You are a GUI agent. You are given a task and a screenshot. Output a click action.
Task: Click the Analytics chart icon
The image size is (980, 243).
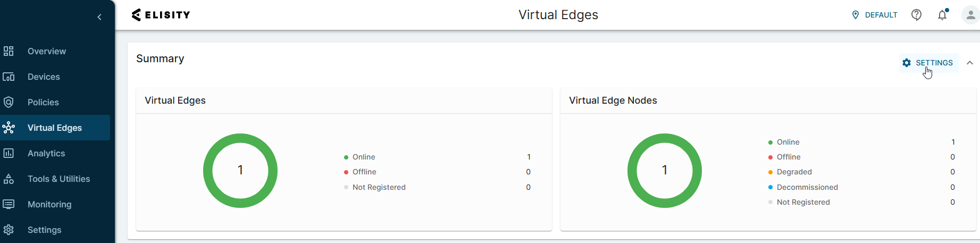click(9, 153)
